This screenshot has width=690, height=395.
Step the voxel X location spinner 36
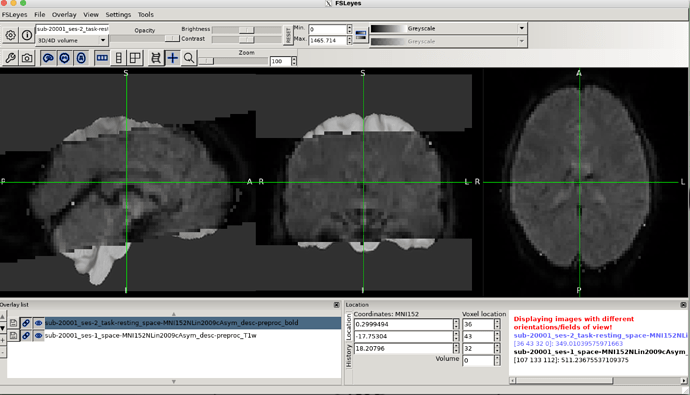coord(497,325)
